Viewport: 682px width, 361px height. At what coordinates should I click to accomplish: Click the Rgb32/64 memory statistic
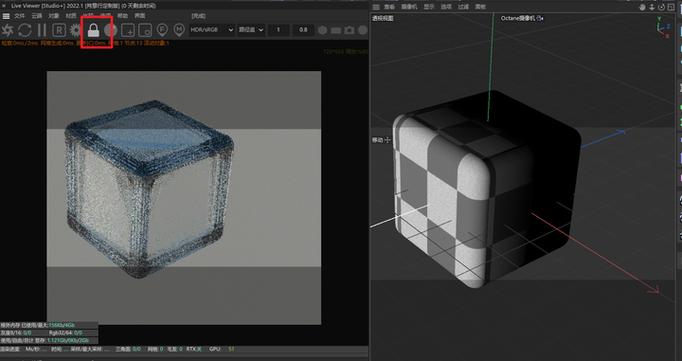point(66,332)
